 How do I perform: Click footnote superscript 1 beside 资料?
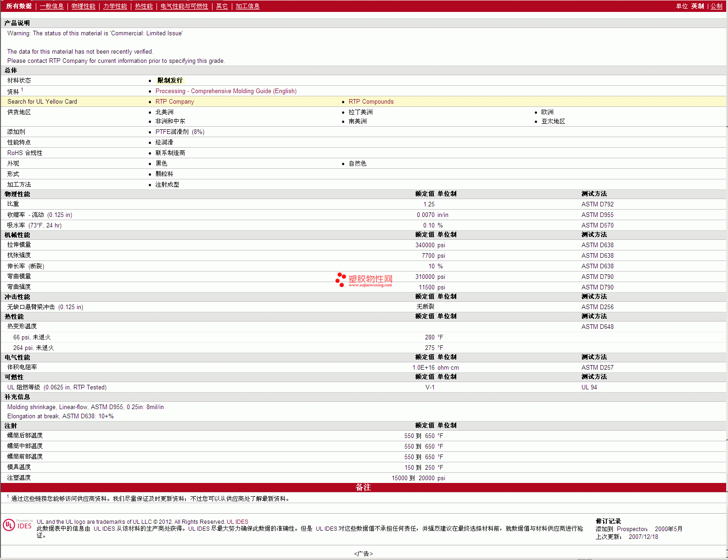point(22,90)
